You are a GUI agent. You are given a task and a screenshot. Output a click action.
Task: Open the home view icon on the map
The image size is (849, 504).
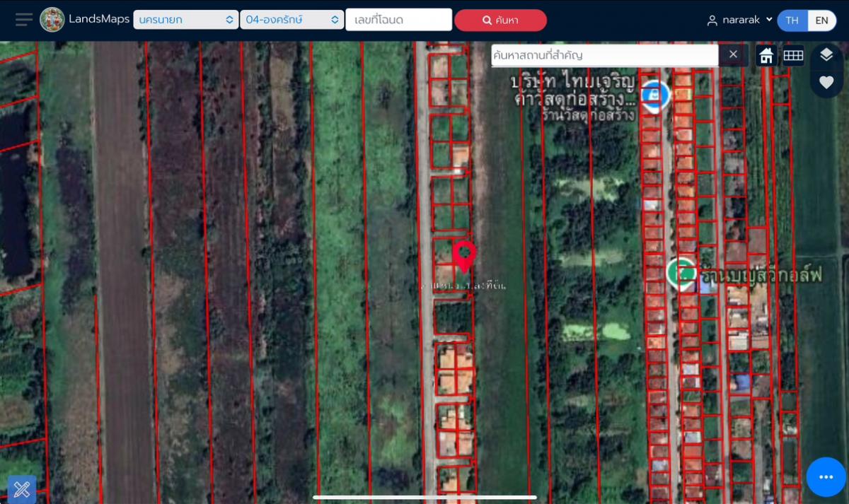pos(765,54)
